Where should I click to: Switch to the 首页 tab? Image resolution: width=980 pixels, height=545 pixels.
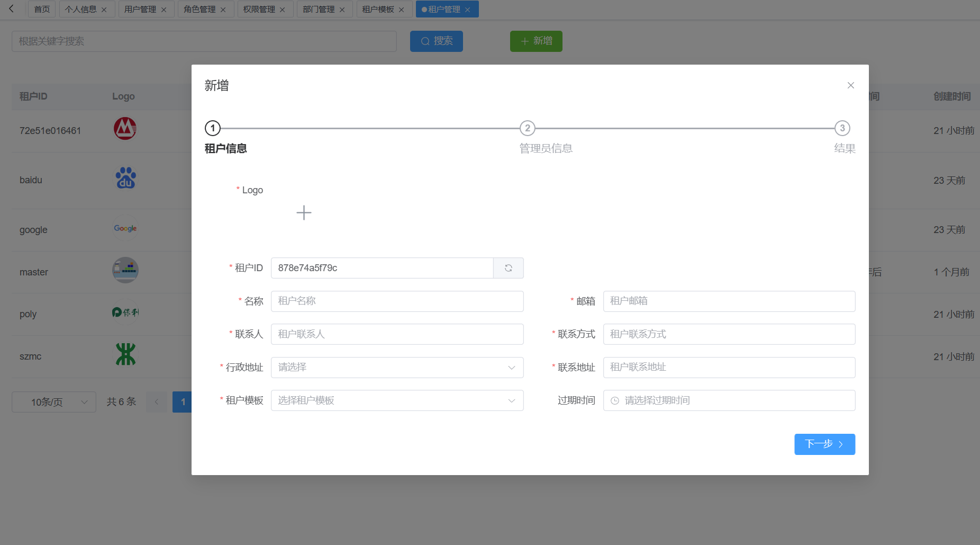(x=42, y=10)
